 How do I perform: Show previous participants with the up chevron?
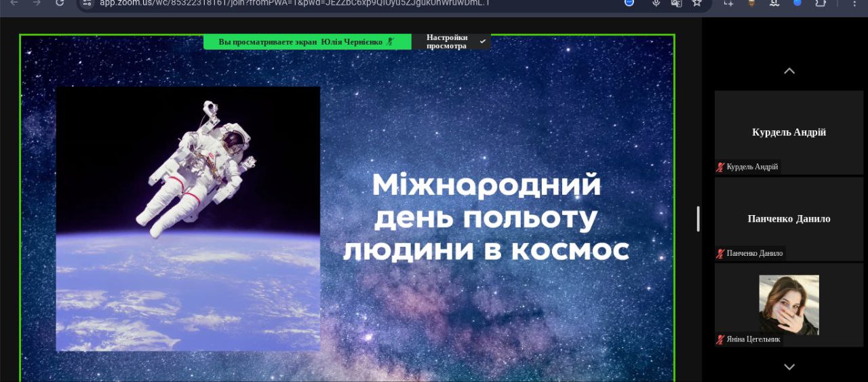pos(789,71)
